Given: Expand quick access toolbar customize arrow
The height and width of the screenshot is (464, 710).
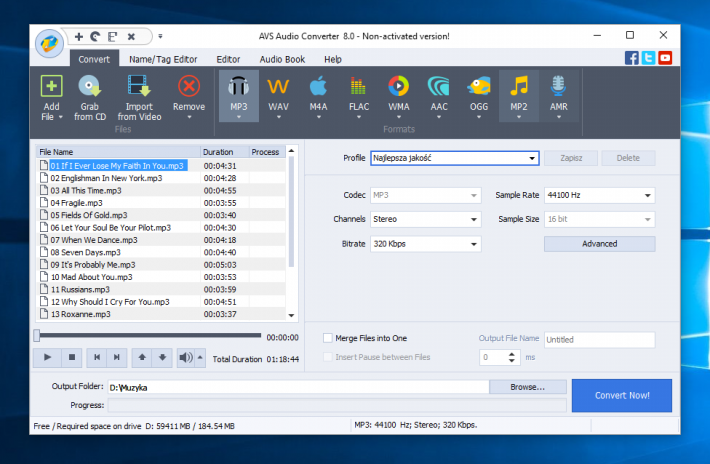Looking at the screenshot, I should [x=160, y=37].
